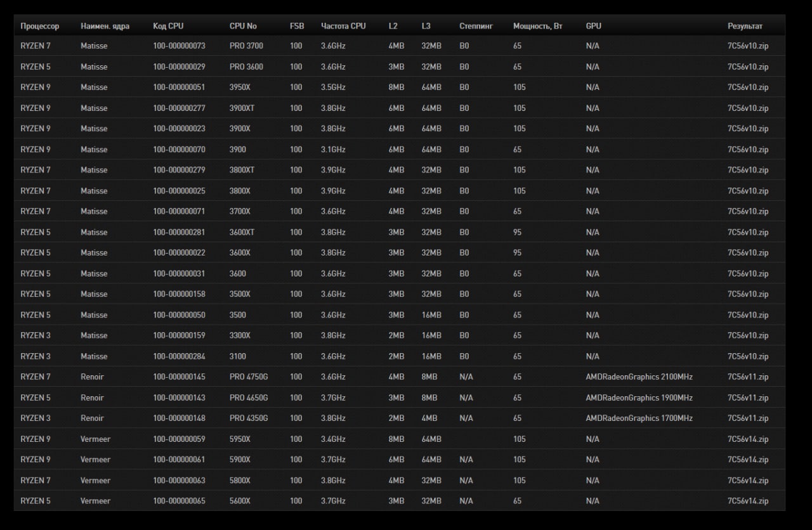Select the AMDRadeonGraphics 2100MHz GPU cell
The width and height of the screenshot is (812, 530).
(x=639, y=377)
